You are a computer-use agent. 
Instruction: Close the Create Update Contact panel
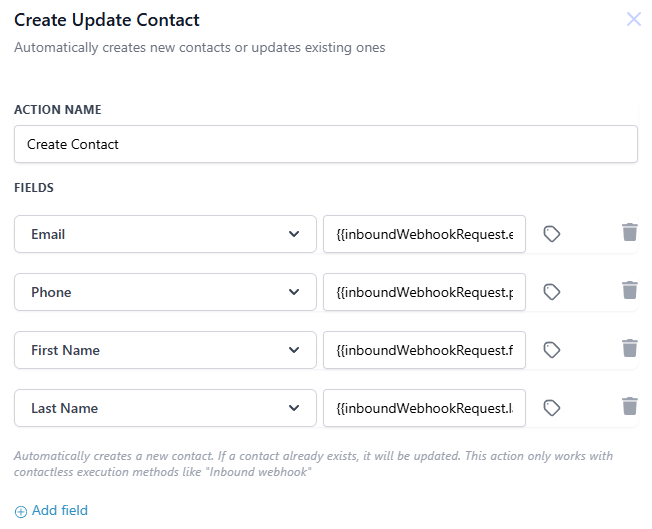[634, 19]
